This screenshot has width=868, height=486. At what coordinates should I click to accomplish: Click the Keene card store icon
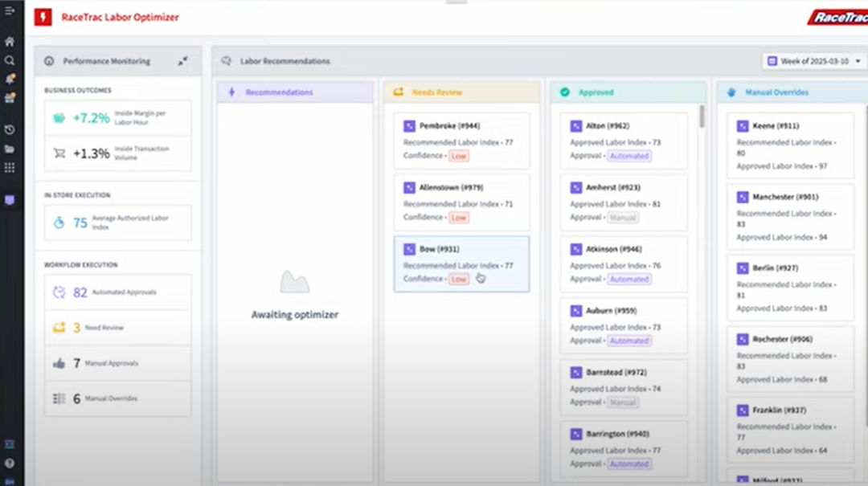point(743,126)
